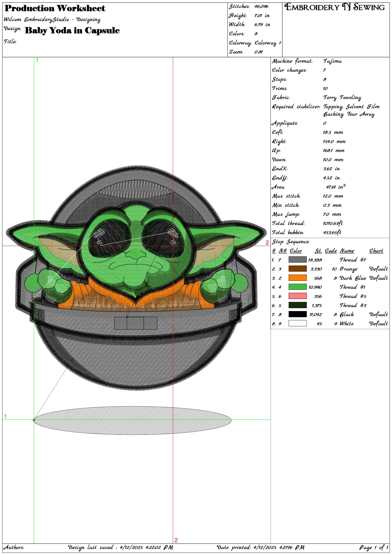Click the EndX value '3.62 in'

pyautogui.click(x=332, y=169)
